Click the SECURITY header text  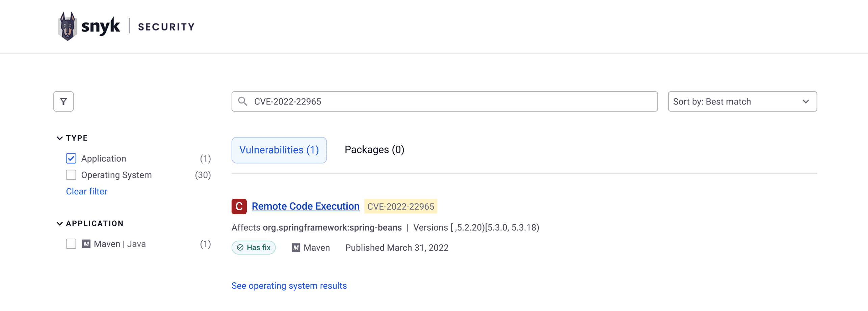[166, 27]
